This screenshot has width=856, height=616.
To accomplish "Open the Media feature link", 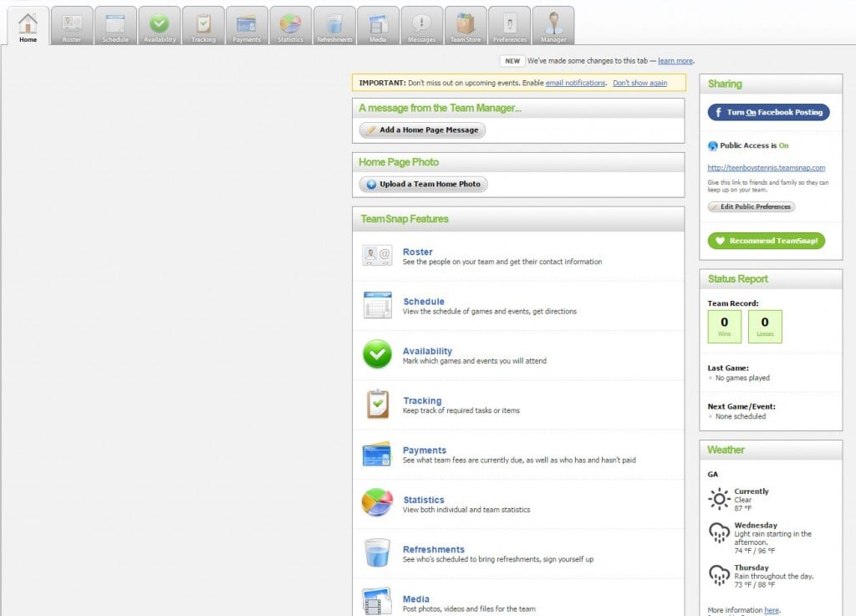I will (x=416, y=599).
